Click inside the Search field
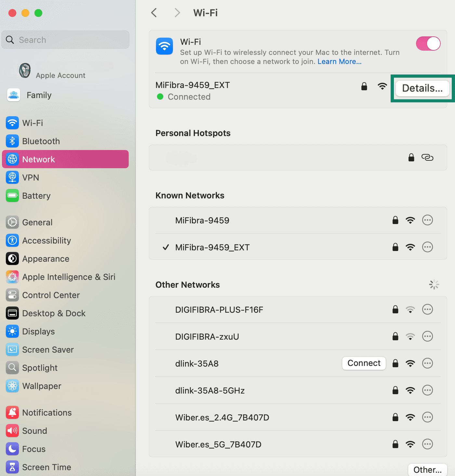 click(65, 40)
